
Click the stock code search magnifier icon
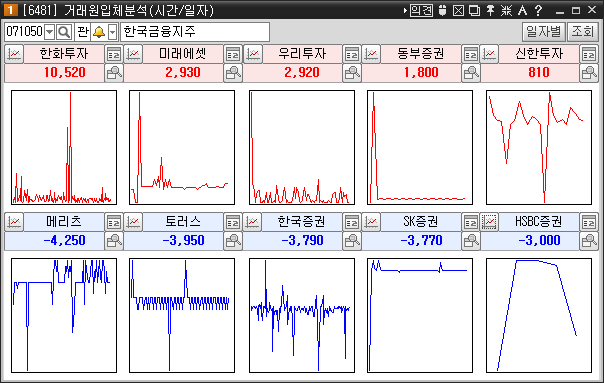coord(64,32)
